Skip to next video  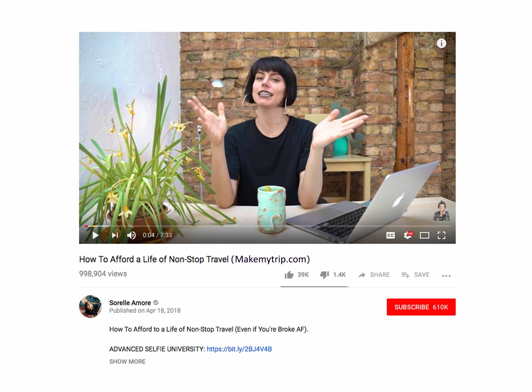pos(115,235)
